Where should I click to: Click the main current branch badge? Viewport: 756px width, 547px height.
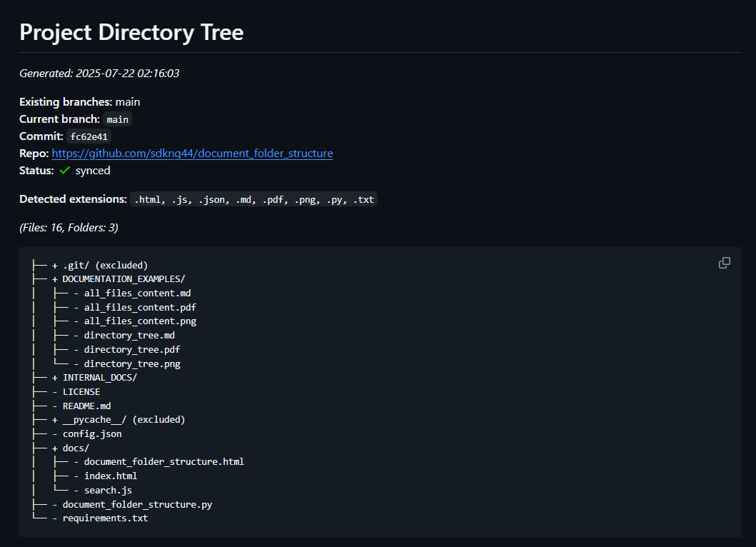117,119
